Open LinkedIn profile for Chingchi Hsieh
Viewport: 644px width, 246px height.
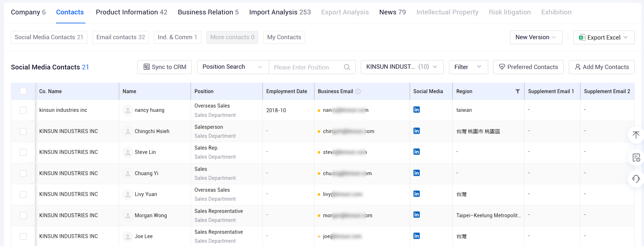pos(416,131)
